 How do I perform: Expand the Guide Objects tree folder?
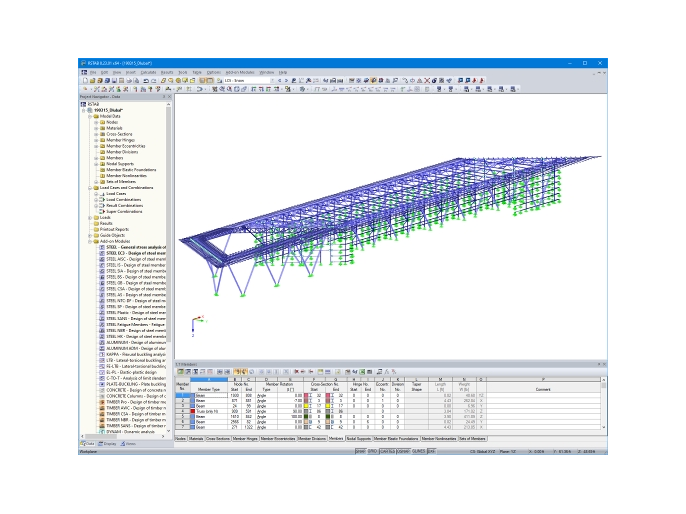[x=90, y=235]
